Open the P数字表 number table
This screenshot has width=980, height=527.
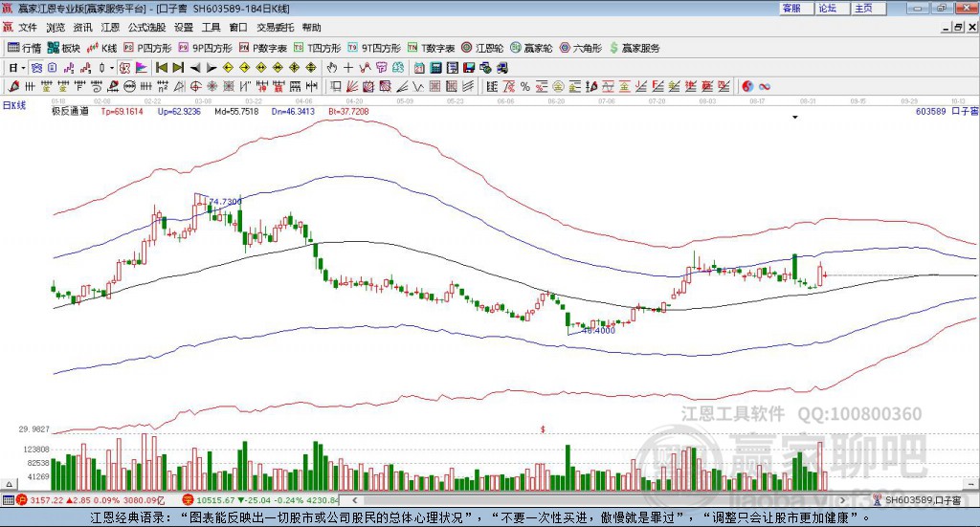coord(262,48)
